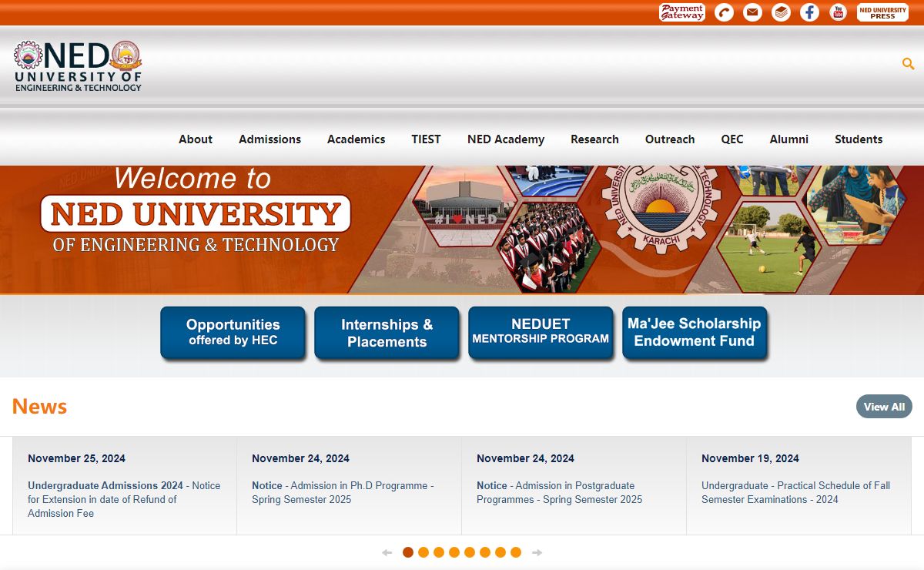This screenshot has height=570, width=924.
Task: Select the sixth news carousel dot
Action: 485,552
